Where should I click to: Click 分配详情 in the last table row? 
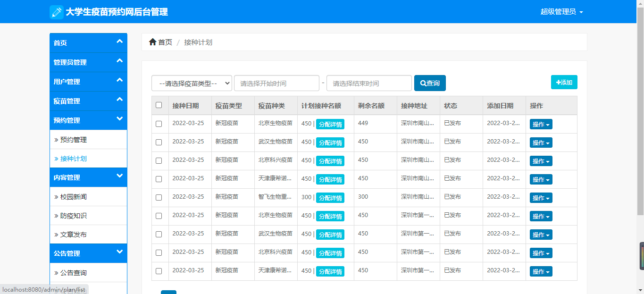(x=330, y=271)
